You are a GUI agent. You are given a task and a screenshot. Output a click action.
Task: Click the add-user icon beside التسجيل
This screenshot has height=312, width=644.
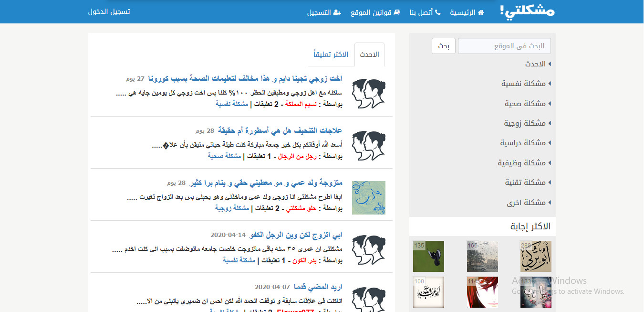coord(338,12)
